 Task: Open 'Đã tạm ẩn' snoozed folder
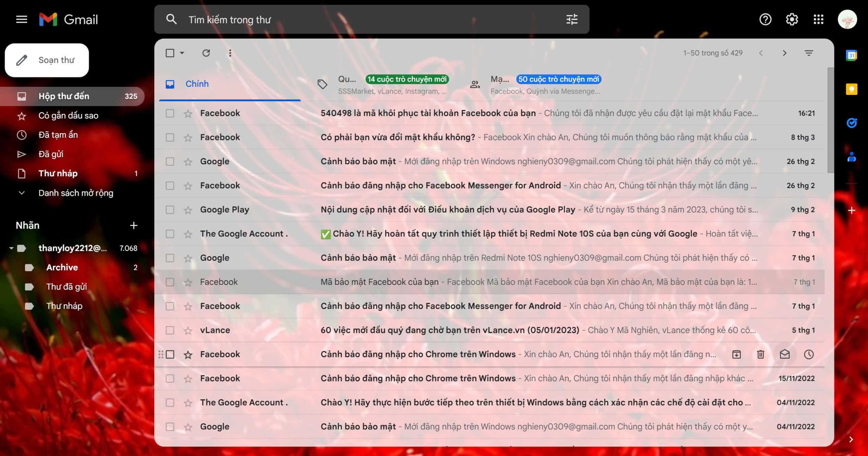73,135
